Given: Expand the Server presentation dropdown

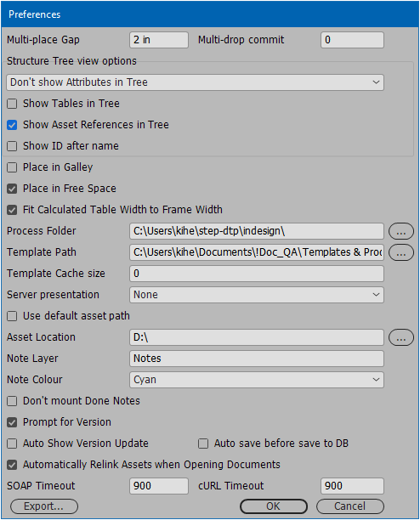Looking at the screenshot, I should coord(257,295).
